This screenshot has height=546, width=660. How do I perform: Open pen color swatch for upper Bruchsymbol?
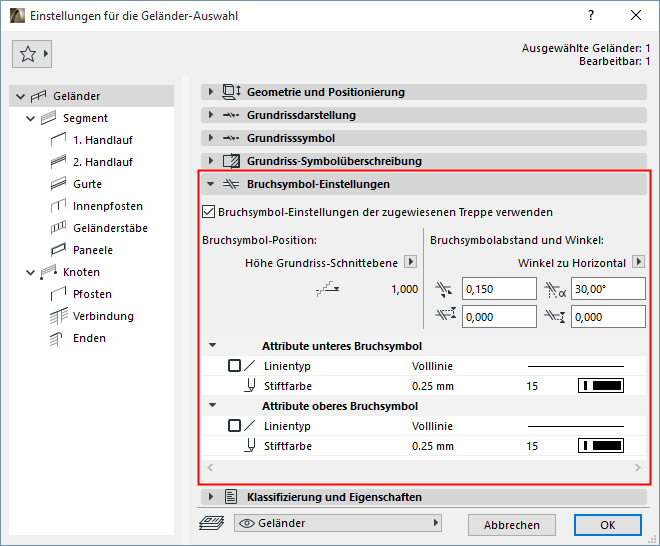[x=601, y=446]
